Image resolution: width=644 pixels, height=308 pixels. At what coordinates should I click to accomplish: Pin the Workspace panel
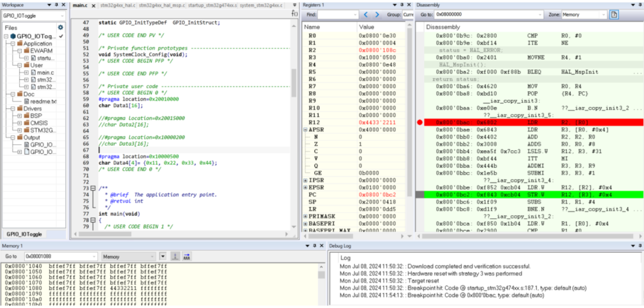pos(57,5)
